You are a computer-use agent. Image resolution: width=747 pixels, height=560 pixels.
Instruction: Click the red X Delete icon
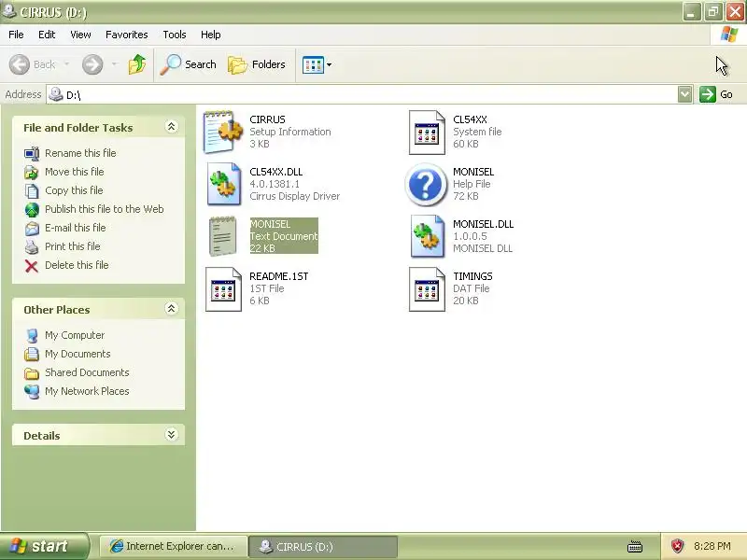point(32,266)
